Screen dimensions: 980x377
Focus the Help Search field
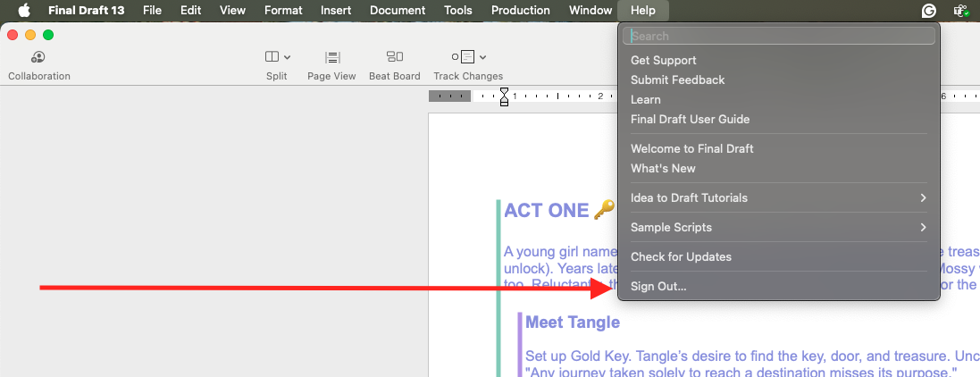click(779, 37)
